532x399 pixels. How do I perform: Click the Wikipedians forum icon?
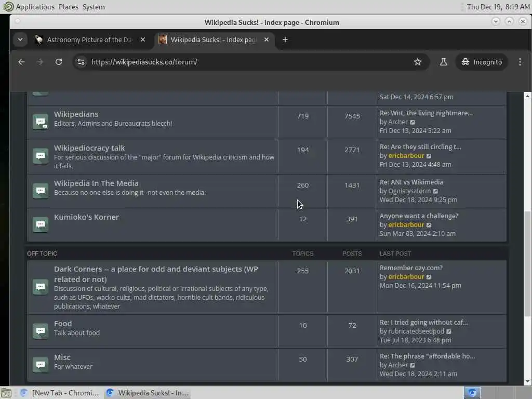click(x=41, y=122)
